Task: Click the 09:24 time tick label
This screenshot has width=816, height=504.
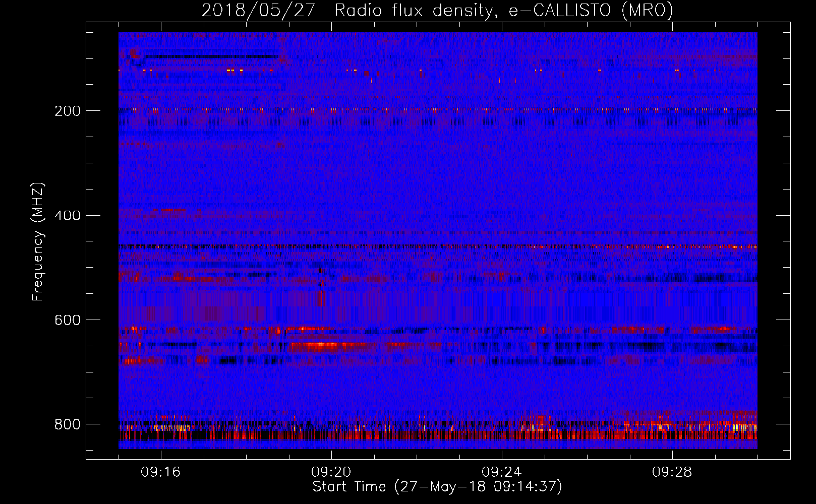Action: click(x=502, y=472)
